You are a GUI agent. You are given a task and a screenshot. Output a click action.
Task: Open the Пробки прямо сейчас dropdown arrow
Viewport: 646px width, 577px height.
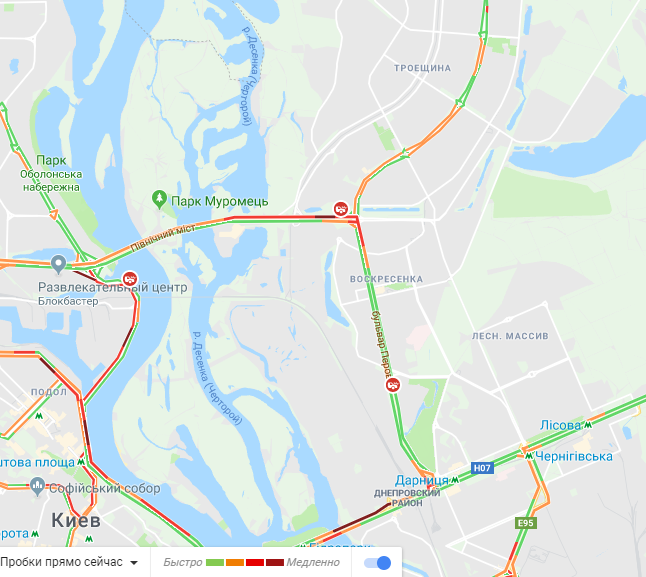coord(134,563)
